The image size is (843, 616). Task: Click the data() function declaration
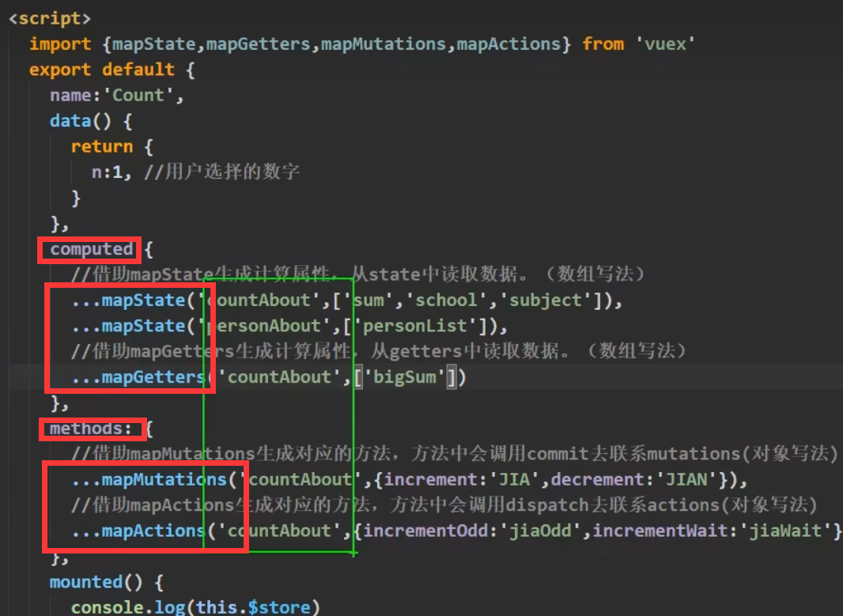click(91, 121)
